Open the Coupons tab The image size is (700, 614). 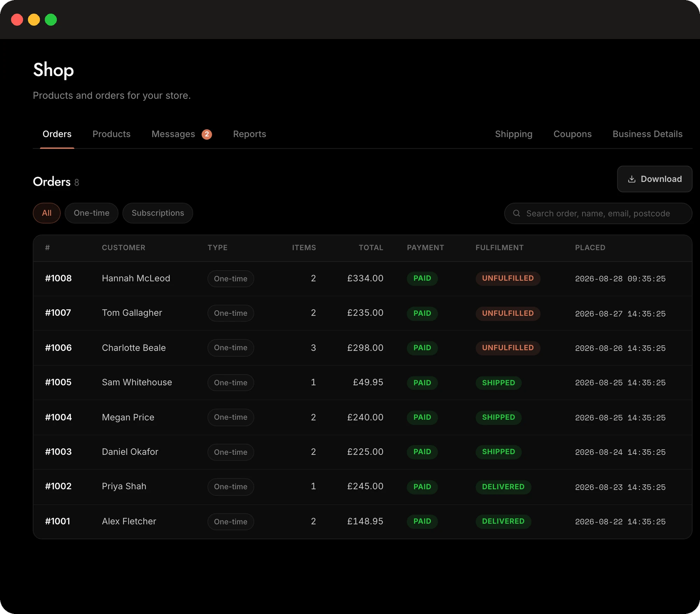(x=572, y=134)
